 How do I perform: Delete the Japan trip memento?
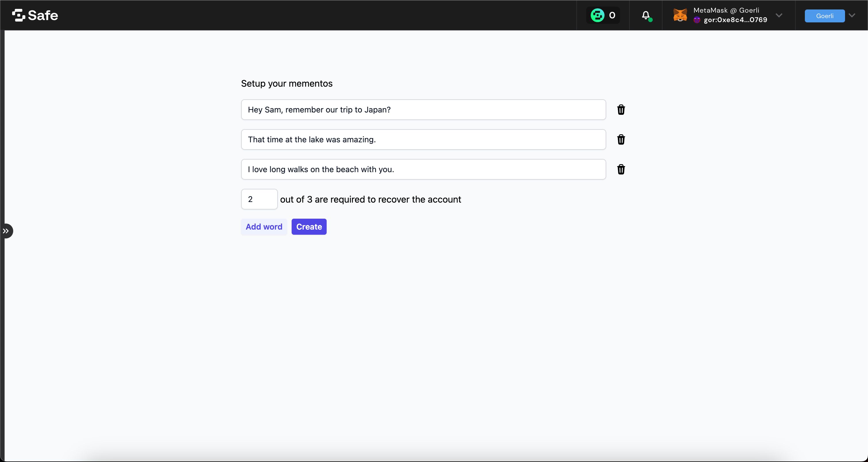pos(621,110)
